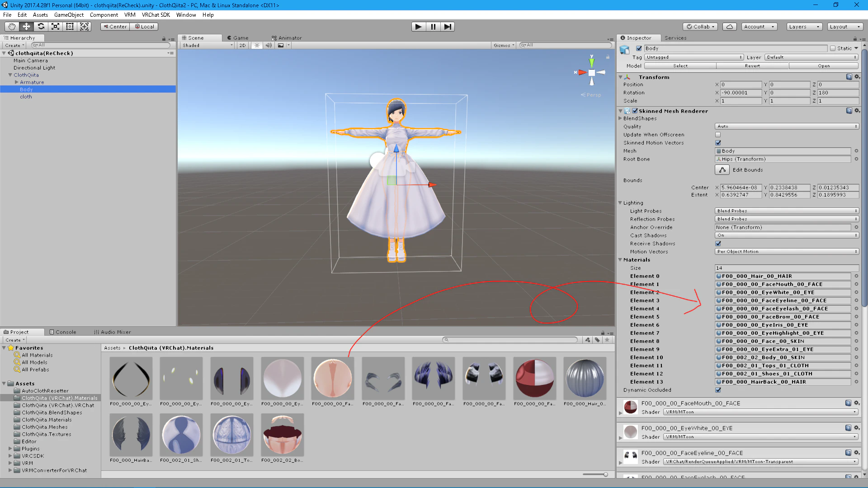Open the VRChat SDK menu
Image resolution: width=868 pixels, height=488 pixels.
[156, 15]
